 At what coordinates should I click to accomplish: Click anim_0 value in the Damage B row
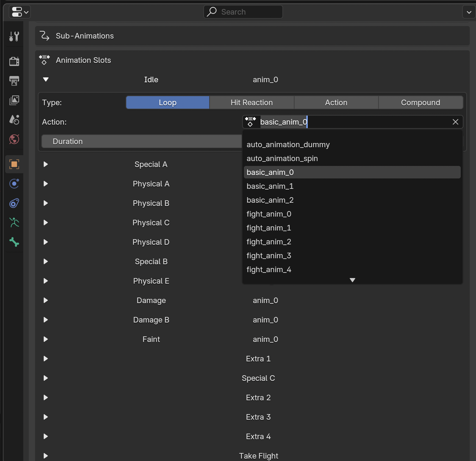pos(265,320)
